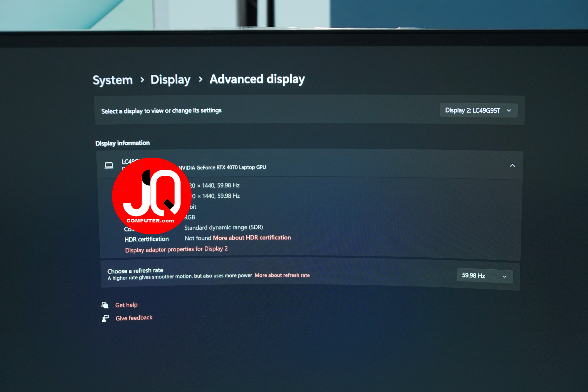Click the monitor icon in display information
This screenshot has width=588, height=392.
click(x=109, y=165)
